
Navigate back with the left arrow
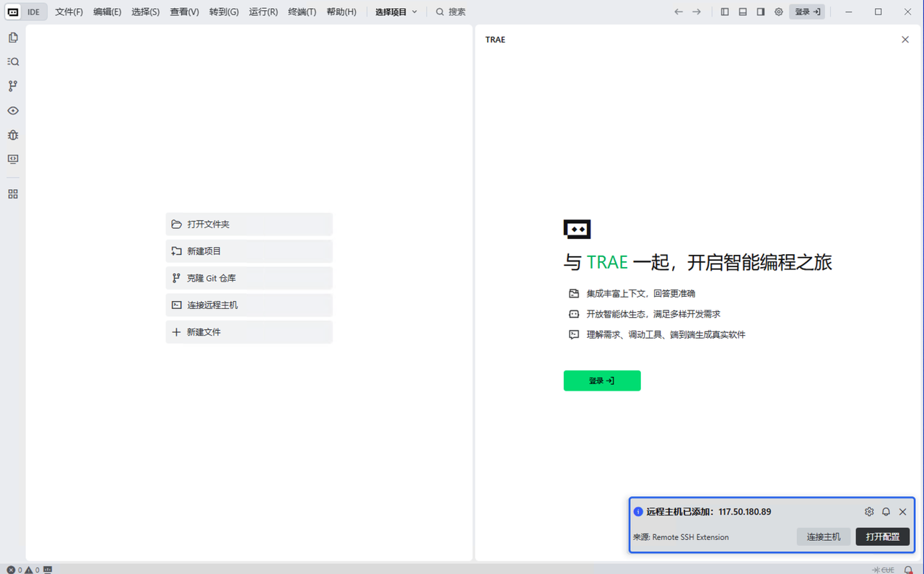pyautogui.click(x=679, y=12)
